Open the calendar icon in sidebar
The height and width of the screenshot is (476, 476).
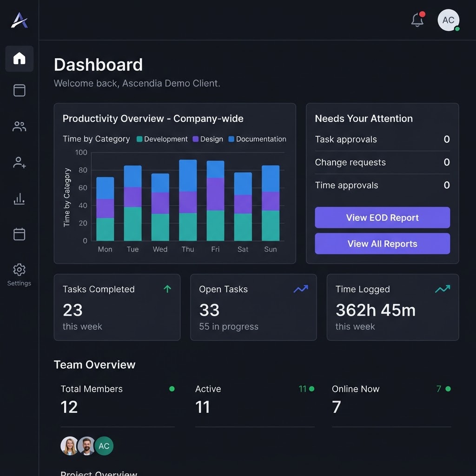[20, 234]
